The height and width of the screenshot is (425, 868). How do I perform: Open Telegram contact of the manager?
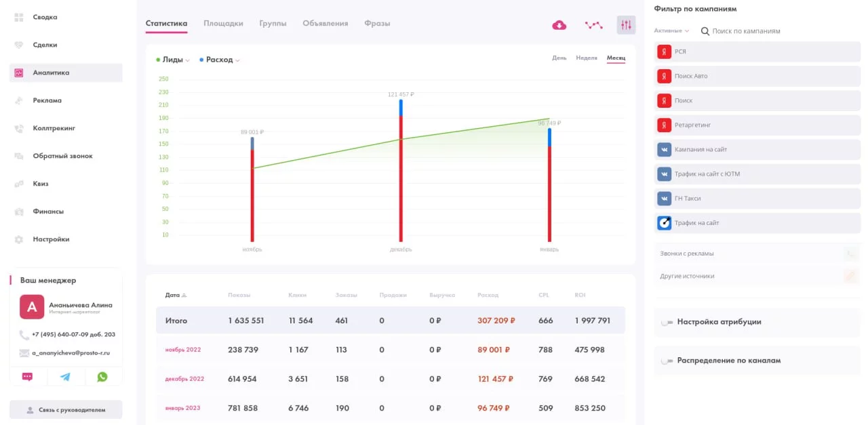coord(65,376)
